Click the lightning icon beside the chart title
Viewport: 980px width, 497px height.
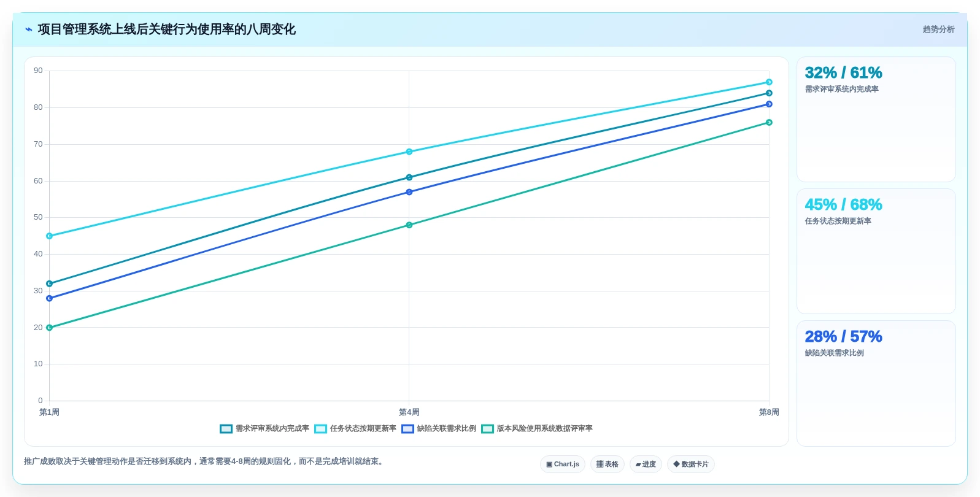point(29,29)
